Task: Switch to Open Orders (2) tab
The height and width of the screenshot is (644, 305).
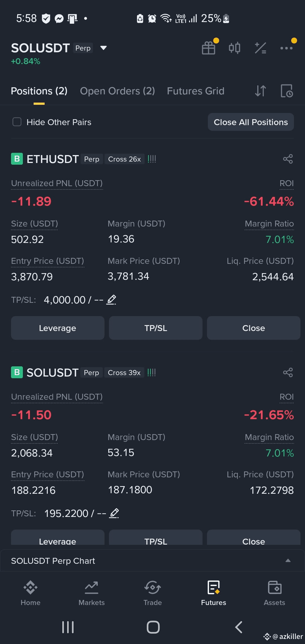Action: point(117,91)
